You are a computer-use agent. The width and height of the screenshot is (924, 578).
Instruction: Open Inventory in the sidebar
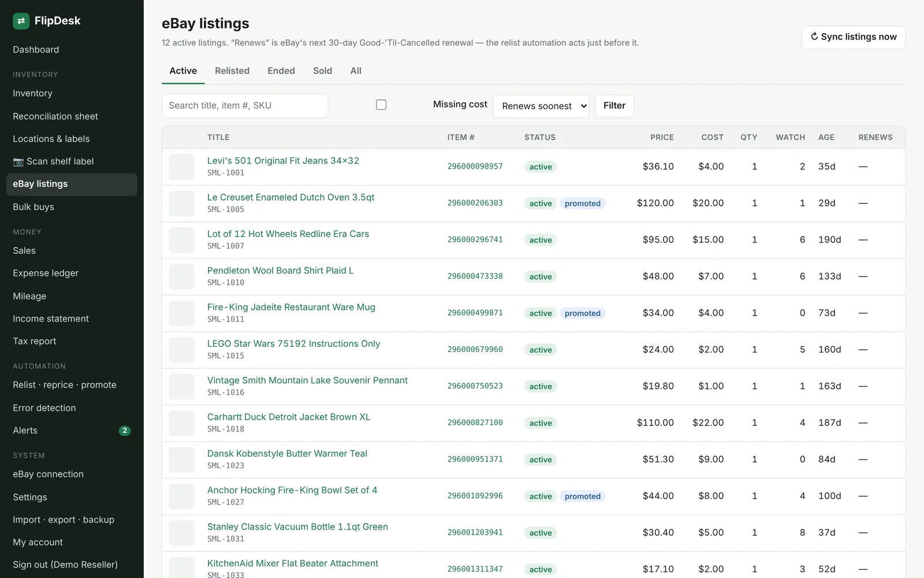pyautogui.click(x=72, y=93)
